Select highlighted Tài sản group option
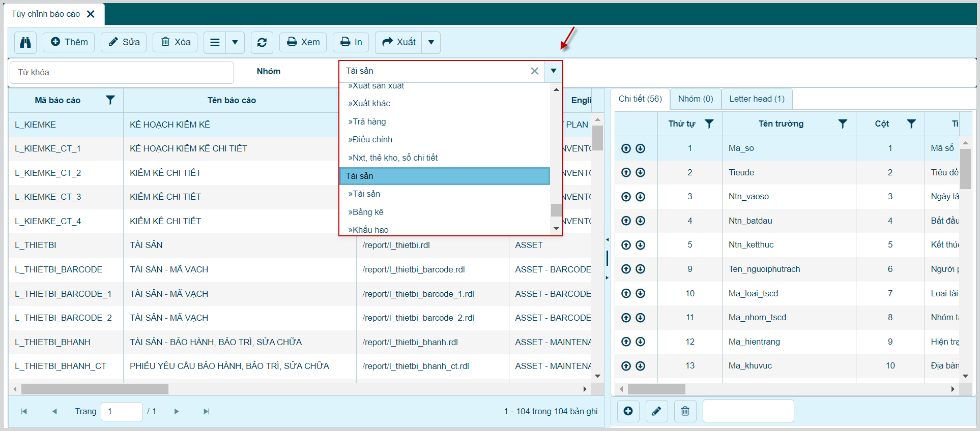Screen dimensions: 980x431 [444, 176]
